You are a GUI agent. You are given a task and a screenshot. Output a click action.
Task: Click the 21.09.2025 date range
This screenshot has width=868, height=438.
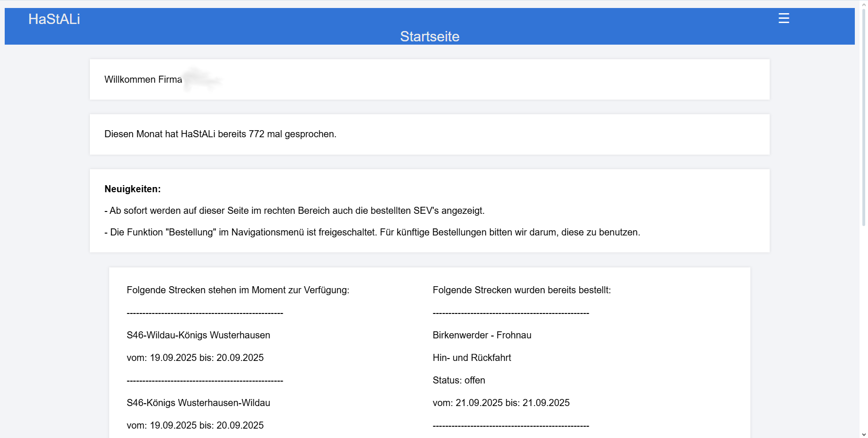(501, 403)
